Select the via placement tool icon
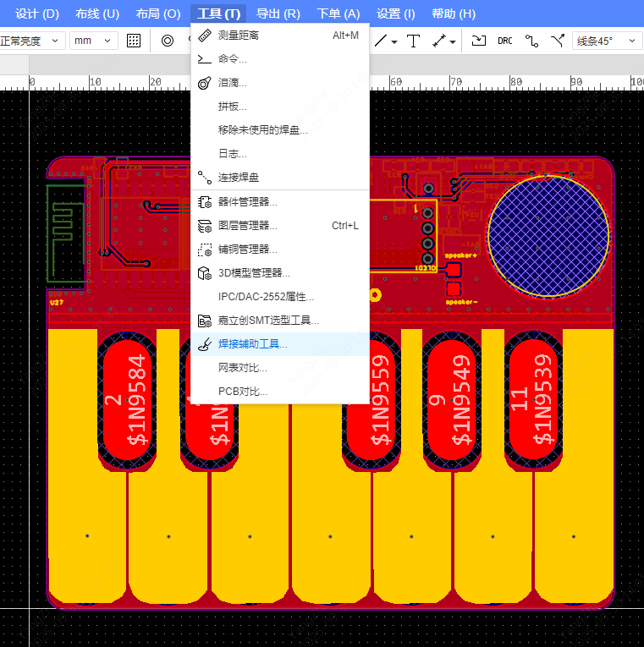This screenshot has height=647, width=644. (x=168, y=41)
